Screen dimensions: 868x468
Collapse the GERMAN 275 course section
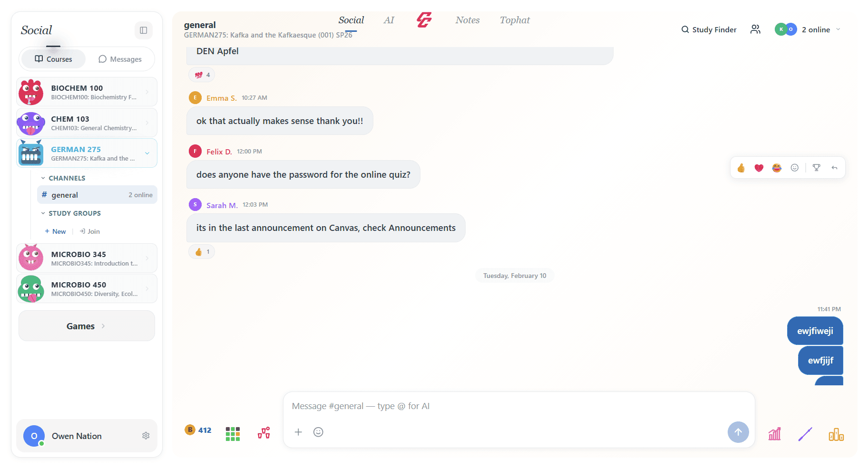tap(147, 153)
